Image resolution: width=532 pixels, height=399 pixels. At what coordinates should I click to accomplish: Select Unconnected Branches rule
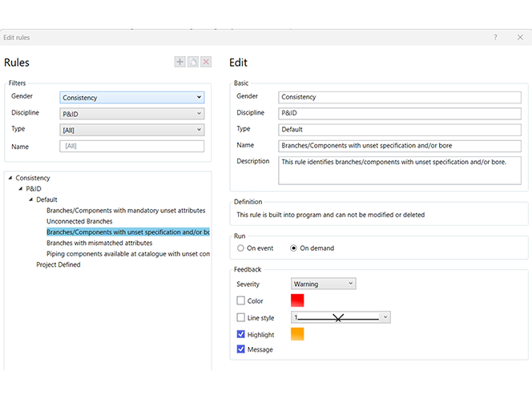pyautogui.click(x=79, y=221)
